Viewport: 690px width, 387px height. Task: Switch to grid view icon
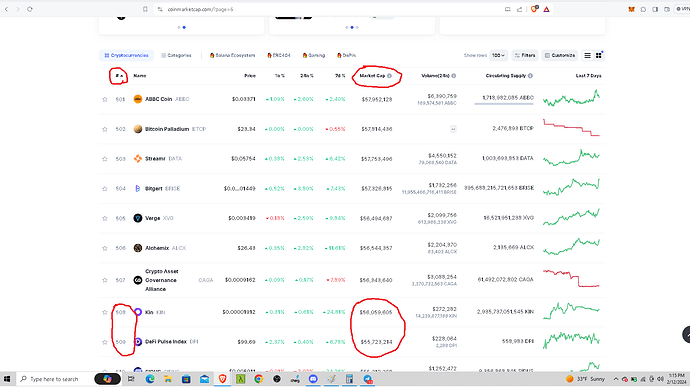click(x=598, y=55)
